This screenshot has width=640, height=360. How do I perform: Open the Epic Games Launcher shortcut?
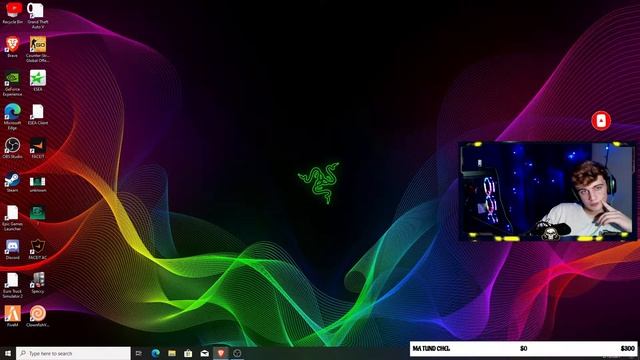point(12,218)
